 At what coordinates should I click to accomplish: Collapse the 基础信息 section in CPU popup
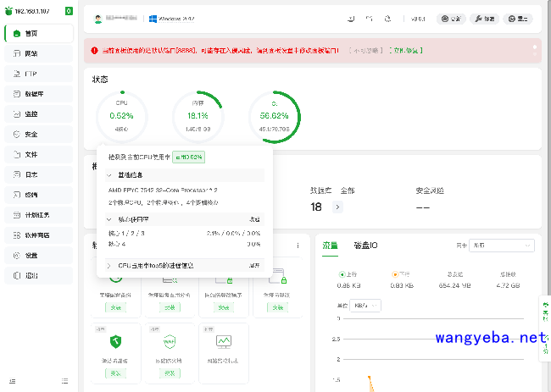pos(112,174)
